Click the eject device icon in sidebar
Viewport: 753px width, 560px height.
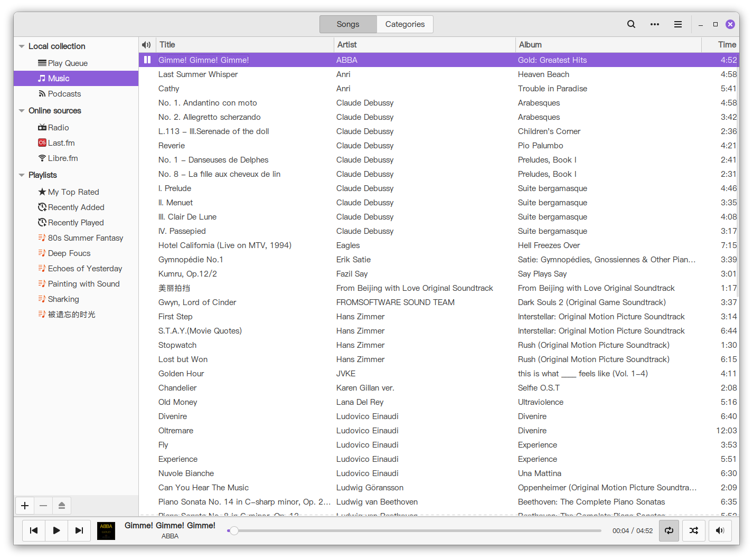coord(62,506)
